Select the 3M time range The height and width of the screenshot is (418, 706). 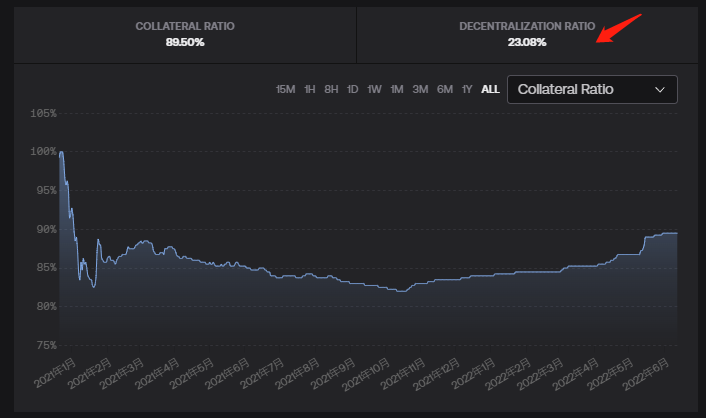(x=421, y=89)
